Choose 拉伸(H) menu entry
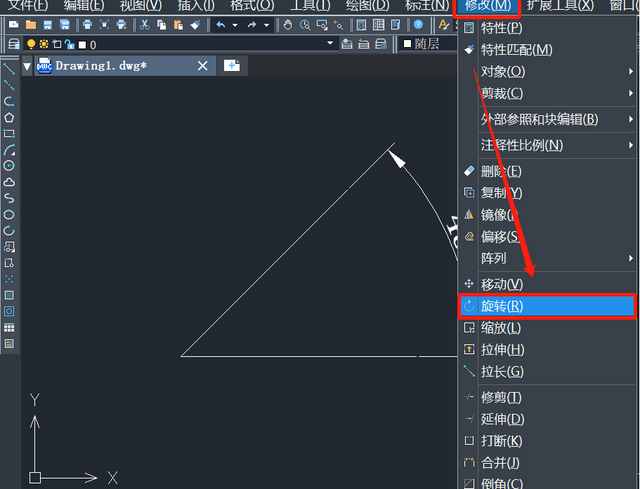This screenshot has height=489, width=640. 547,349
